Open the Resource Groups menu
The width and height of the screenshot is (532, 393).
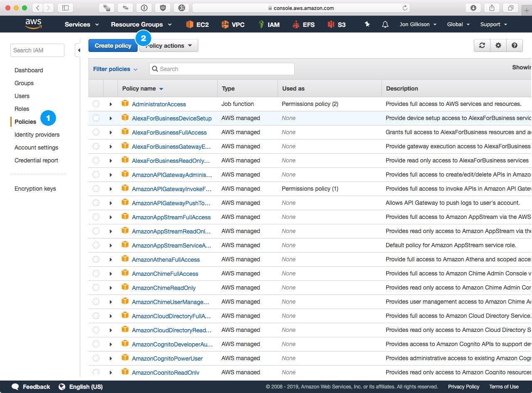(x=141, y=25)
